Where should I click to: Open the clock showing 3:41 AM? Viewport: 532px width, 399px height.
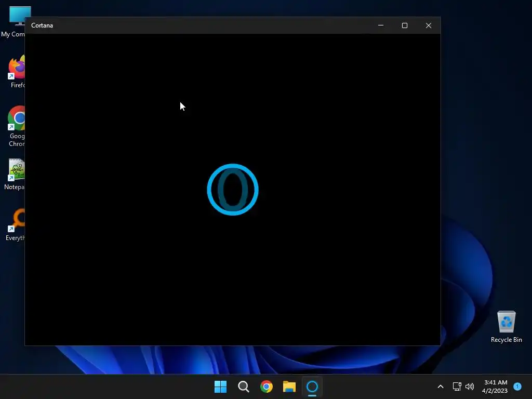495,387
